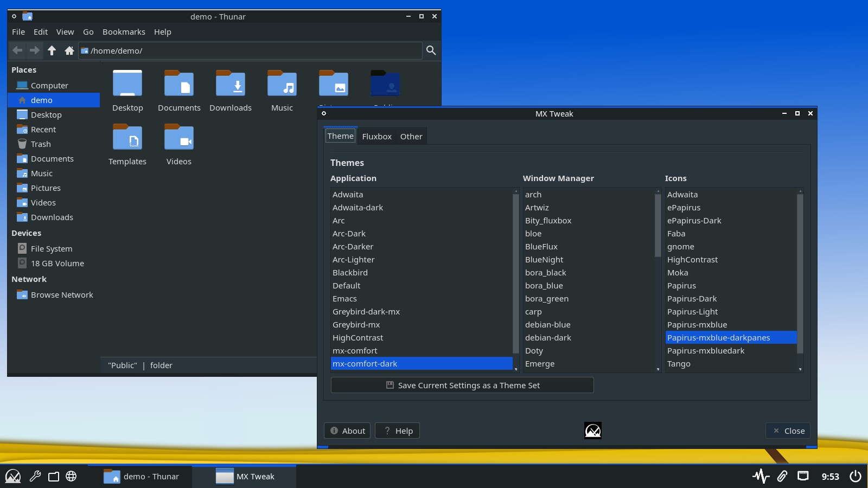Open the Bookmarks menu in Thunar

(124, 32)
